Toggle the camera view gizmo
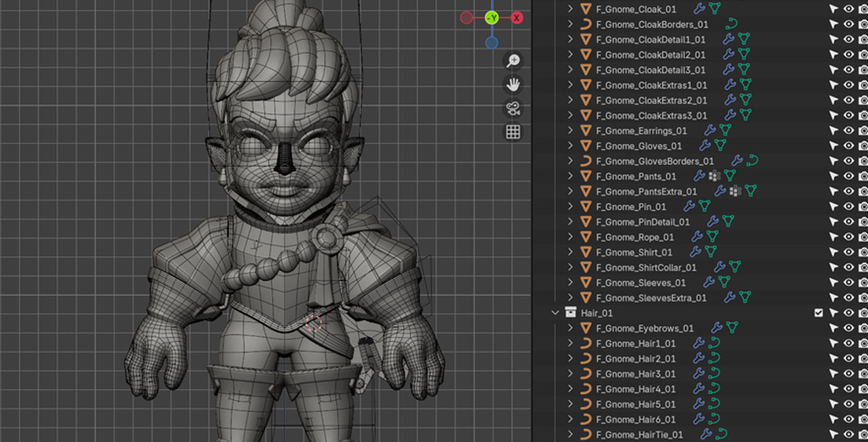The height and width of the screenshot is (442, 868). 513,109
